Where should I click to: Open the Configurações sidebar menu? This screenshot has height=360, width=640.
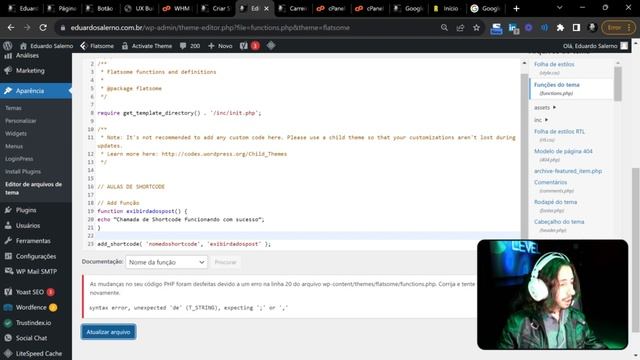[x=36, y=256]
